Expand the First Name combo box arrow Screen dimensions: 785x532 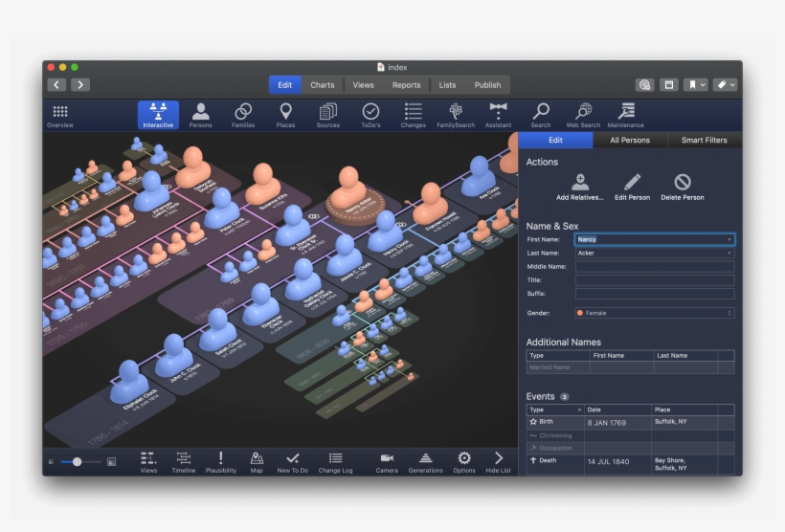(x=729, y=239)
